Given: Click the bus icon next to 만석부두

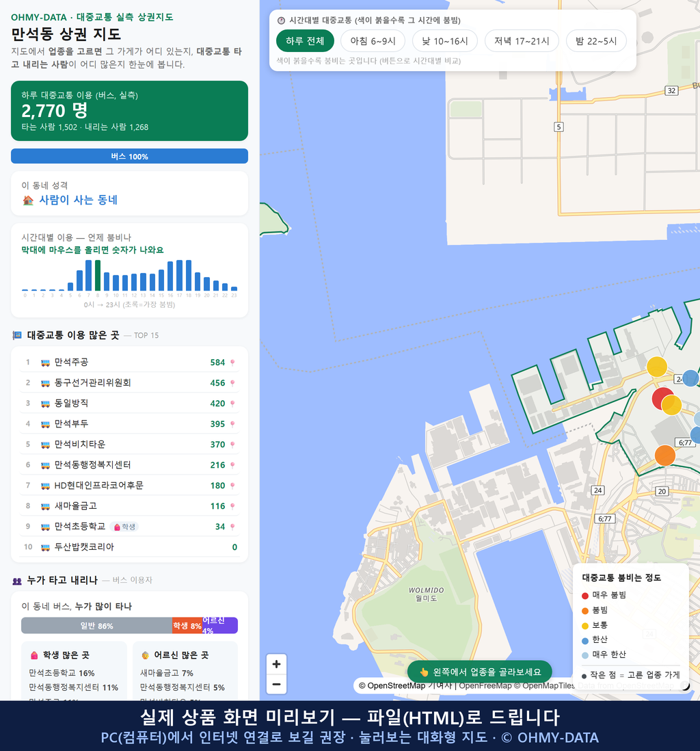Looking at the screenshot, I should point(46,424).
